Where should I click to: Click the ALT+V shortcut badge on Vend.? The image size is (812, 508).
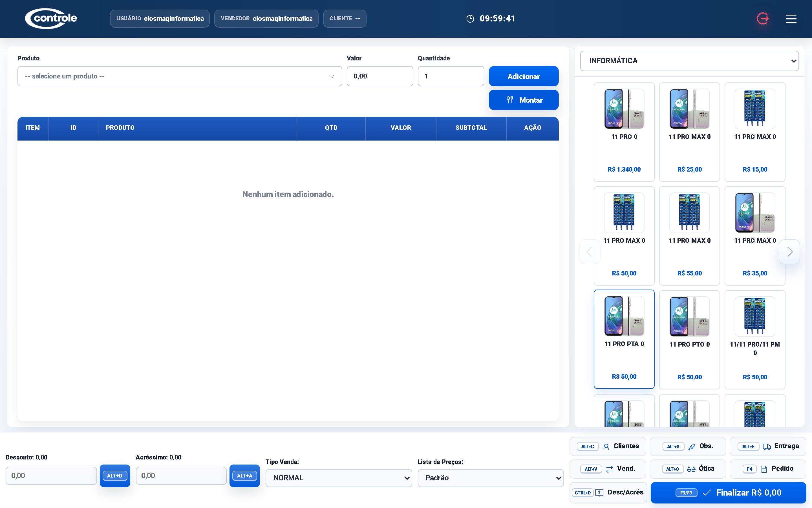coord(591,469)
